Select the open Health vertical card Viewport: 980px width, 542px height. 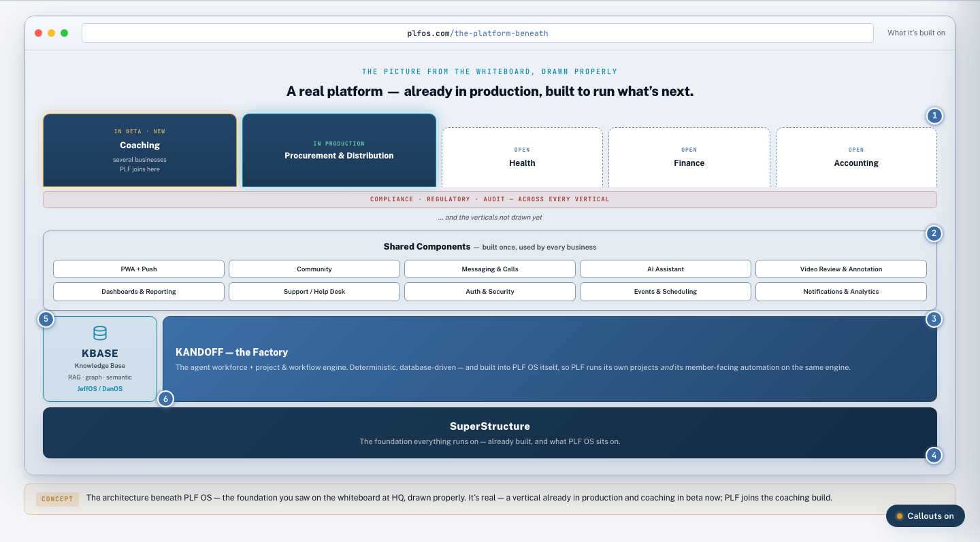coord(522,157)
